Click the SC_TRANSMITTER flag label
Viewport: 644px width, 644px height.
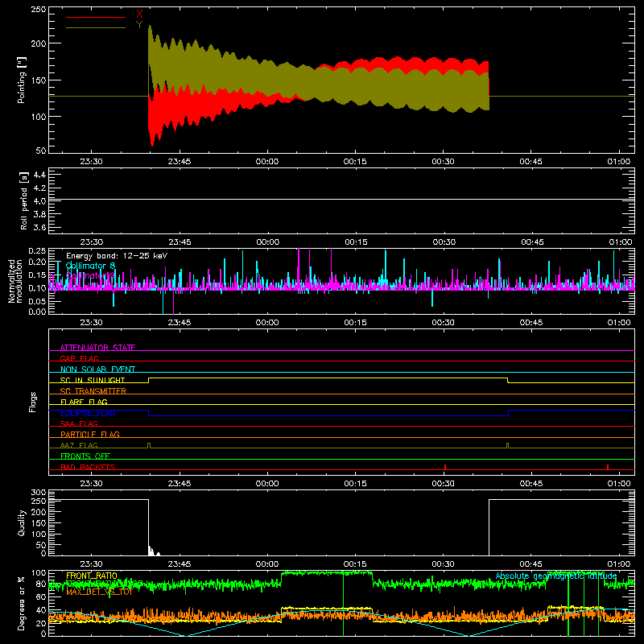pos(93,390)
